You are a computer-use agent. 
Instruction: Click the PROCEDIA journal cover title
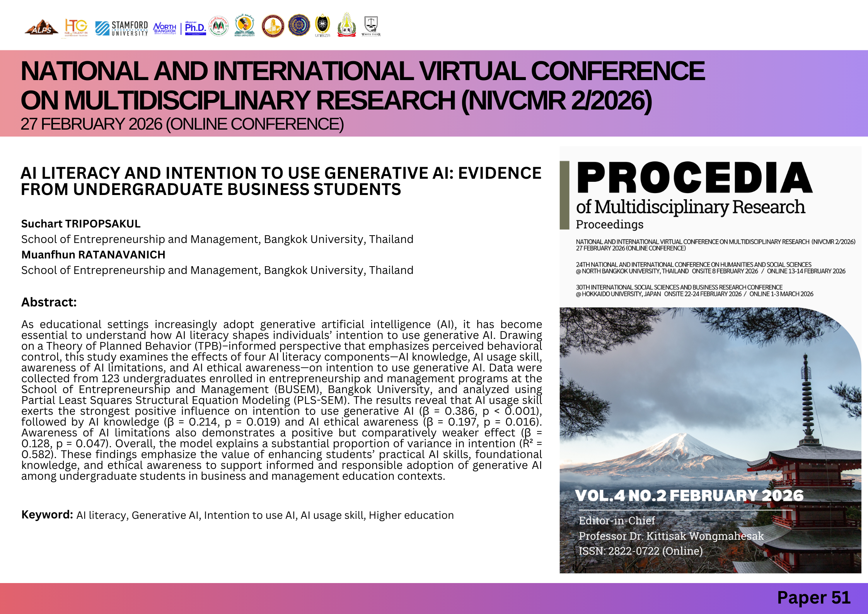pyautogui.click(x=694, y=178)
